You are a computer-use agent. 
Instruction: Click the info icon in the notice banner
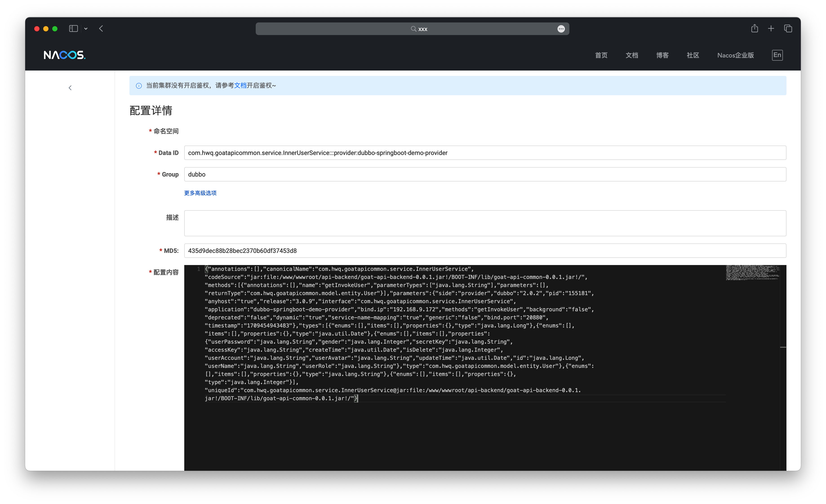pos(139,86)
